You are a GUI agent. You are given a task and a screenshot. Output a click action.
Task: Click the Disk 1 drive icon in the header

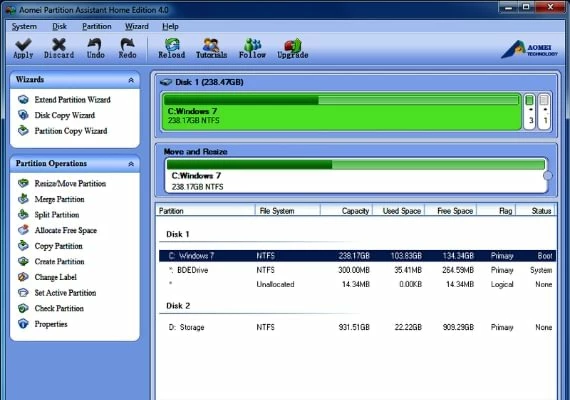[166, 82]
